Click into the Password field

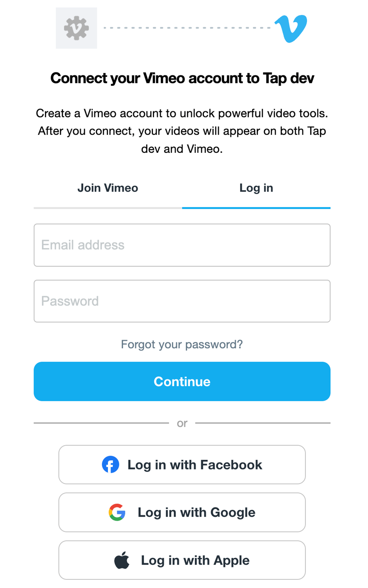(x=182, y=301)
